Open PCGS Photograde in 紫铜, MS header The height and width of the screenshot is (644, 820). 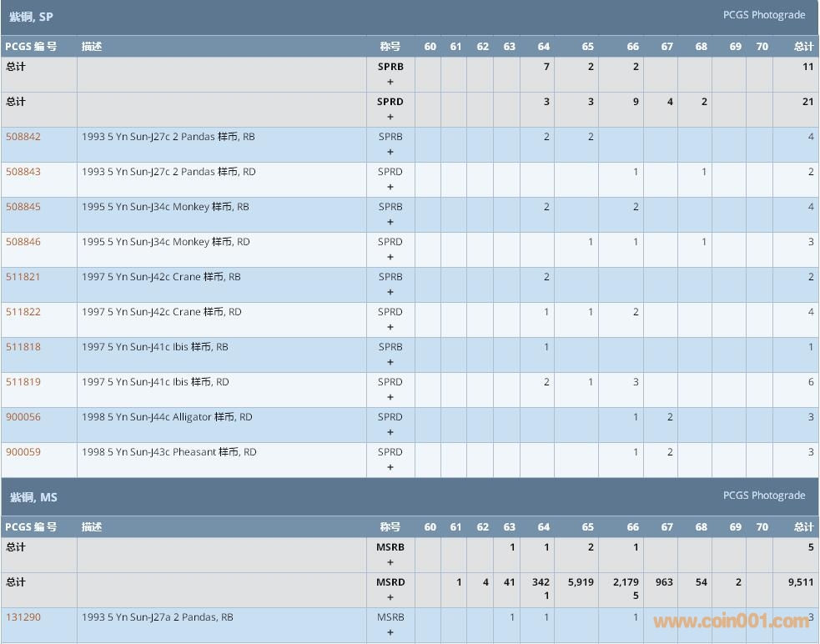coord(763,496)
